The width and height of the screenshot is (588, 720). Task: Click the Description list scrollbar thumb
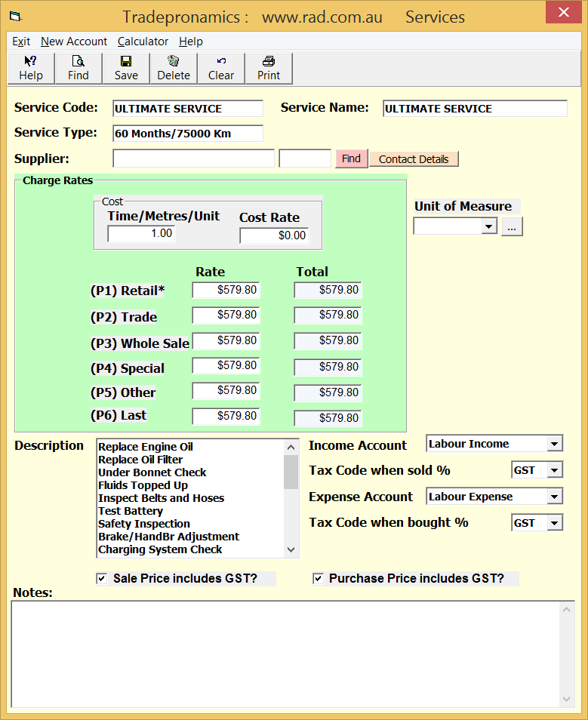(x=291, y=472)
